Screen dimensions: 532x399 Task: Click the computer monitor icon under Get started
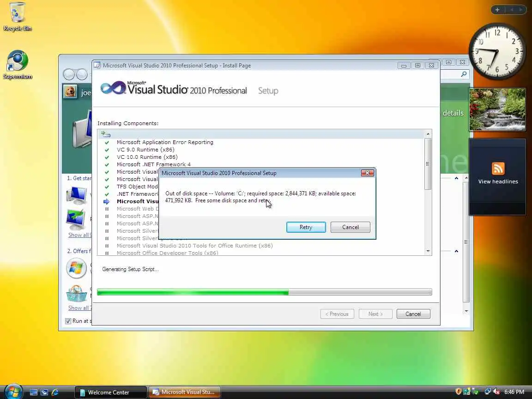(x=76, y=195)
